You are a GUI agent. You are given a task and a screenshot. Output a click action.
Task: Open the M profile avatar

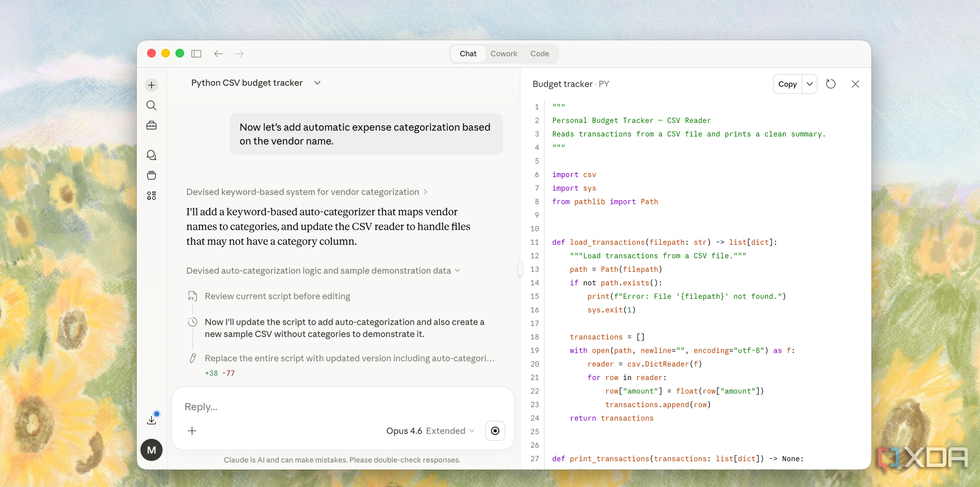(151, 450)
